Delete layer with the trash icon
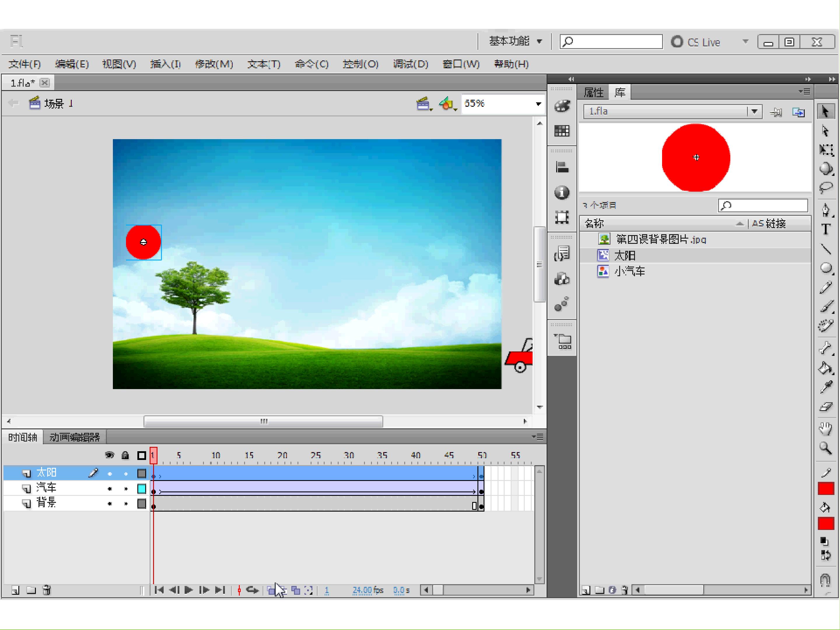Viewport: 840px width, 630px height. point(47,590)
